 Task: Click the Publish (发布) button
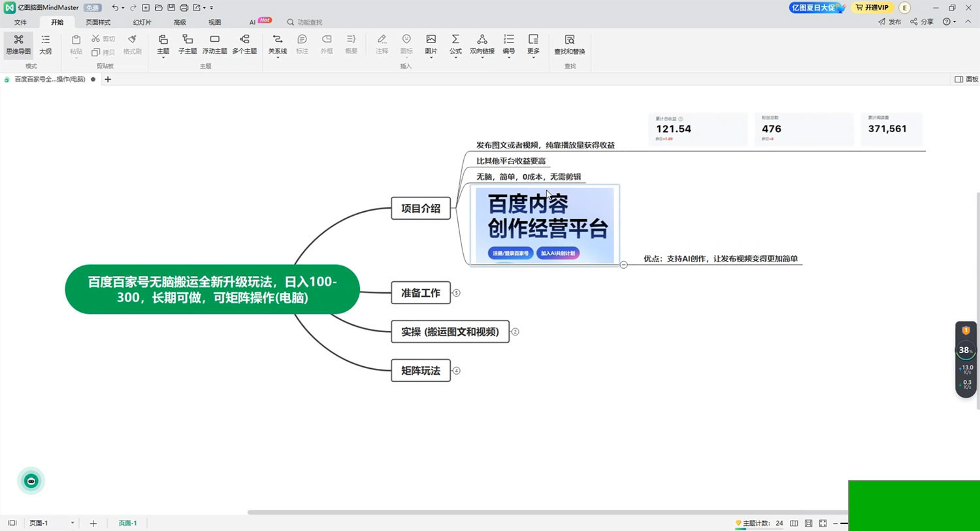coord(889,22)
